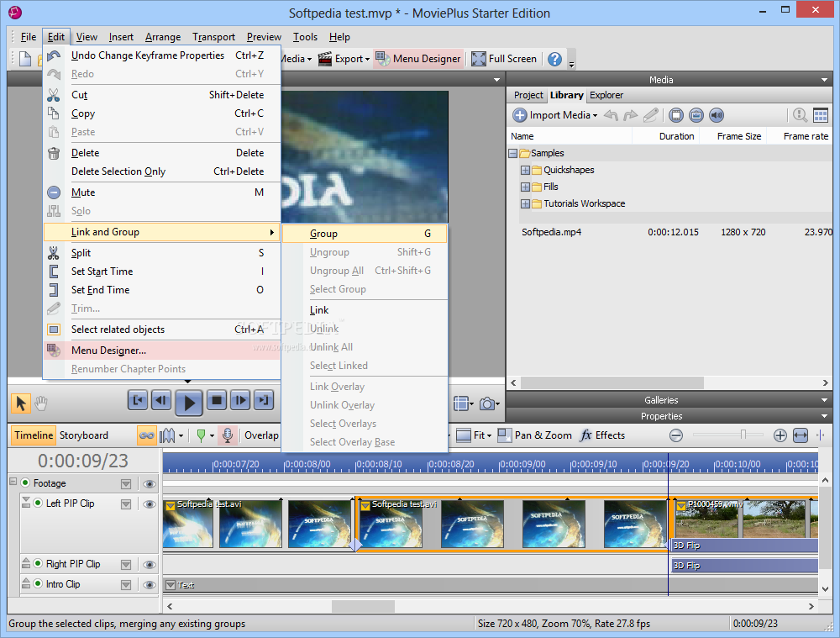The height and width of the screenshot is (638, 840).
Task: Click the timeline horizontal scrollbar thumb
Action: [363, 606]
